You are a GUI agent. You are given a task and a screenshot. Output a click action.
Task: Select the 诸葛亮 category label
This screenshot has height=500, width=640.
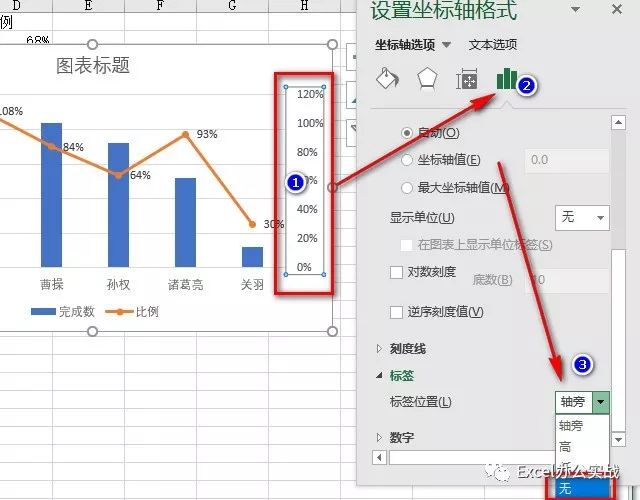[x=185, y=284]
